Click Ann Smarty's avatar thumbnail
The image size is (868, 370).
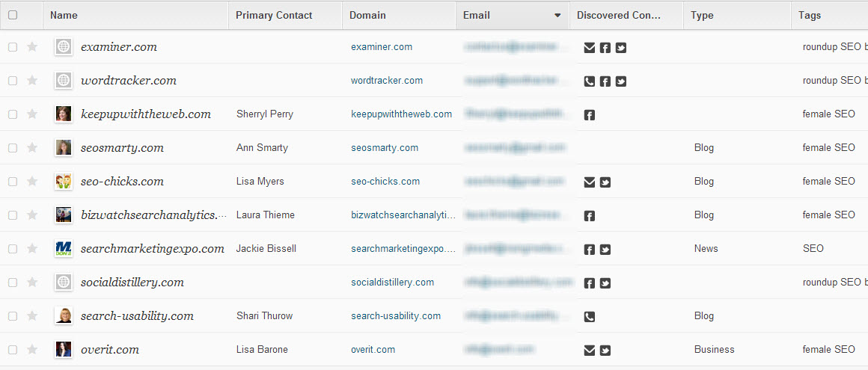coord(64,148)
